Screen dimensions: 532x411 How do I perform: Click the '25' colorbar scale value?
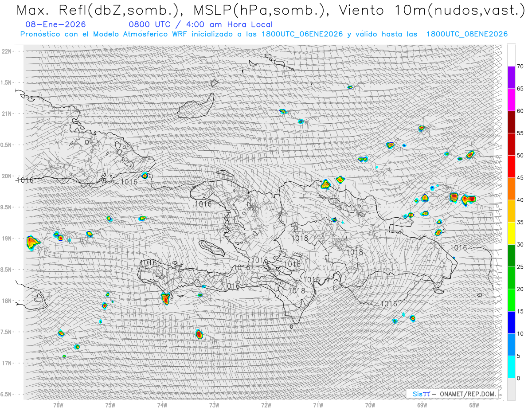pos(520,267)
